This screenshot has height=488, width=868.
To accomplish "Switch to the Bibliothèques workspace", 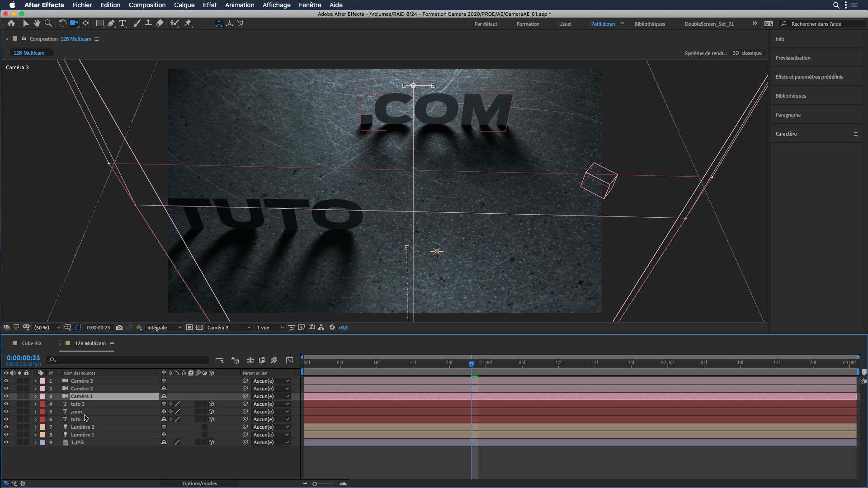I will pyautogui.click(x=650, y=24).
